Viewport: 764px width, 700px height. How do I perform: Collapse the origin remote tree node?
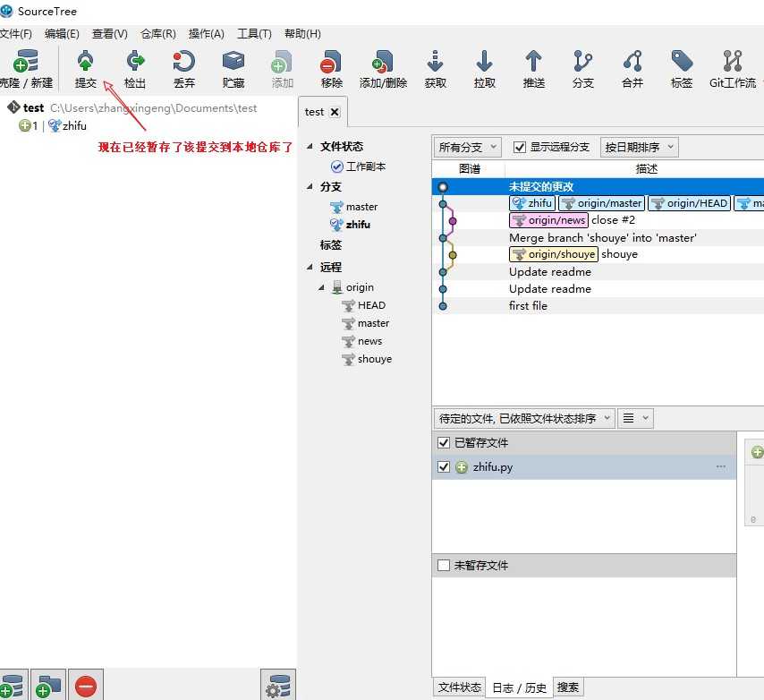(321, 287)
